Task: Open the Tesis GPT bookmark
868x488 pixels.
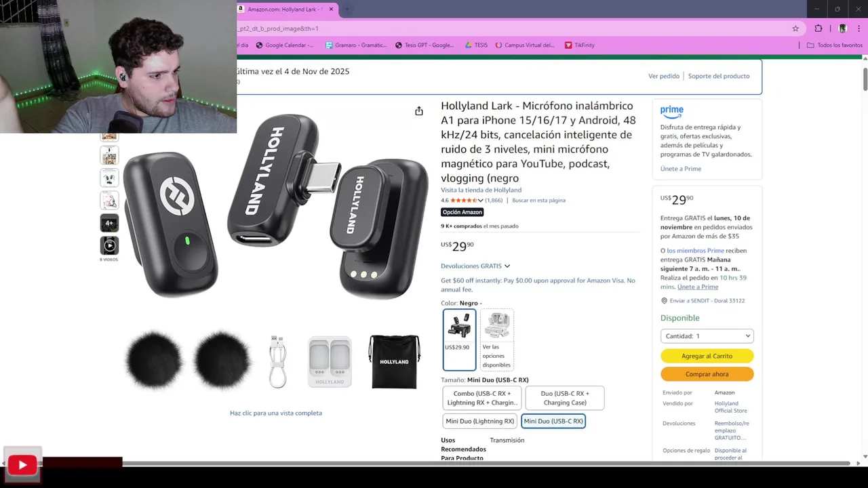Action: pyautogui.click(x=425, y=45)
